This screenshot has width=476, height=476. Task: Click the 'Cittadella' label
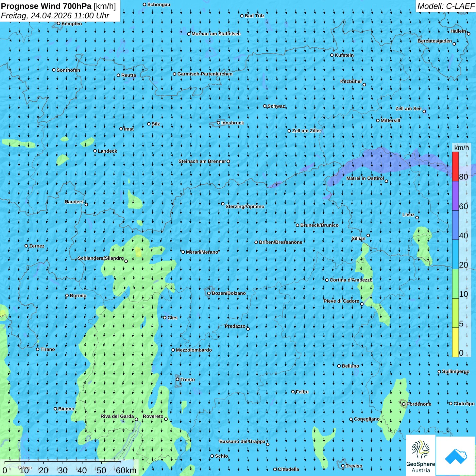click(288, 469)
